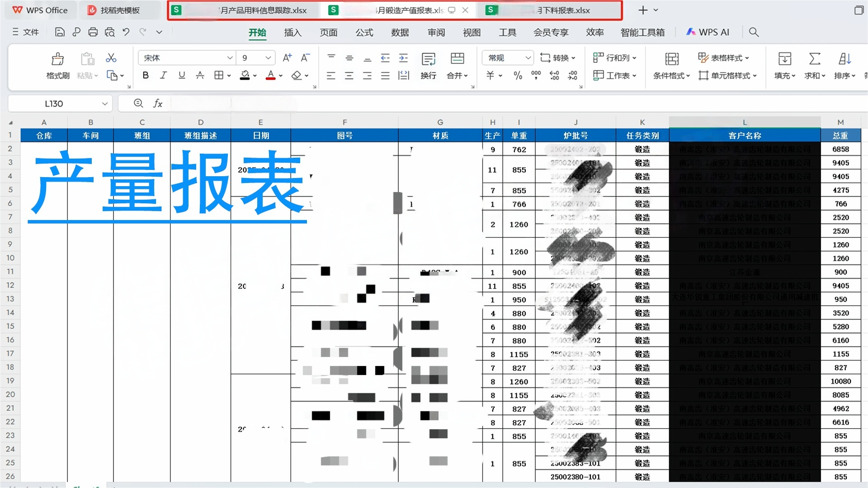868x488 pixels.
Task: Click the 删除线 (Strikethrough) icon
Action: 200,75
